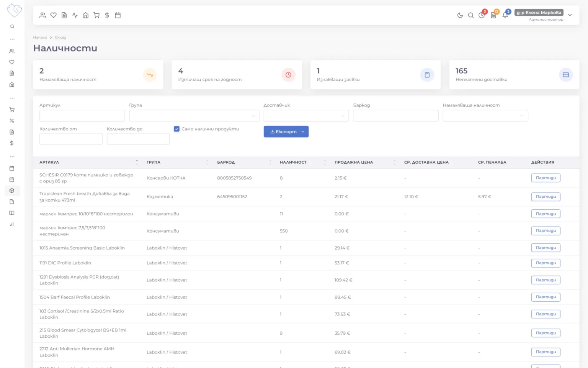The height and width of the screenshot is (368, 588).
Task: Open the Изтичащ срок на годност card
Action: [237, 75]
